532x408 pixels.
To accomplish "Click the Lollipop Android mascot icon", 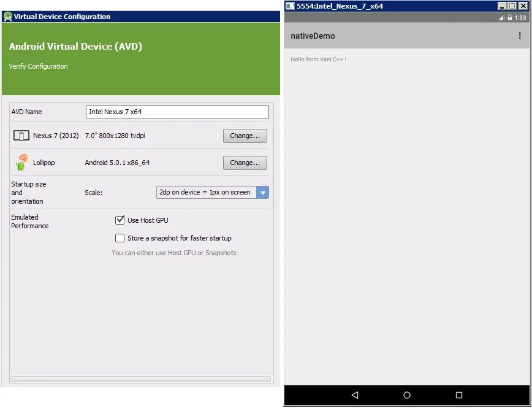I will click(x=21, y=163).
